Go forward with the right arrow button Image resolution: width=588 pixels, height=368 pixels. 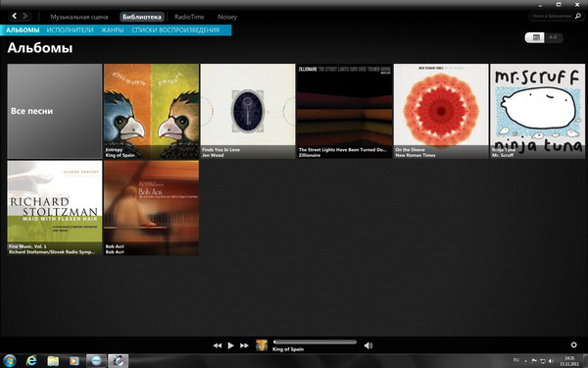pos(25,16)
